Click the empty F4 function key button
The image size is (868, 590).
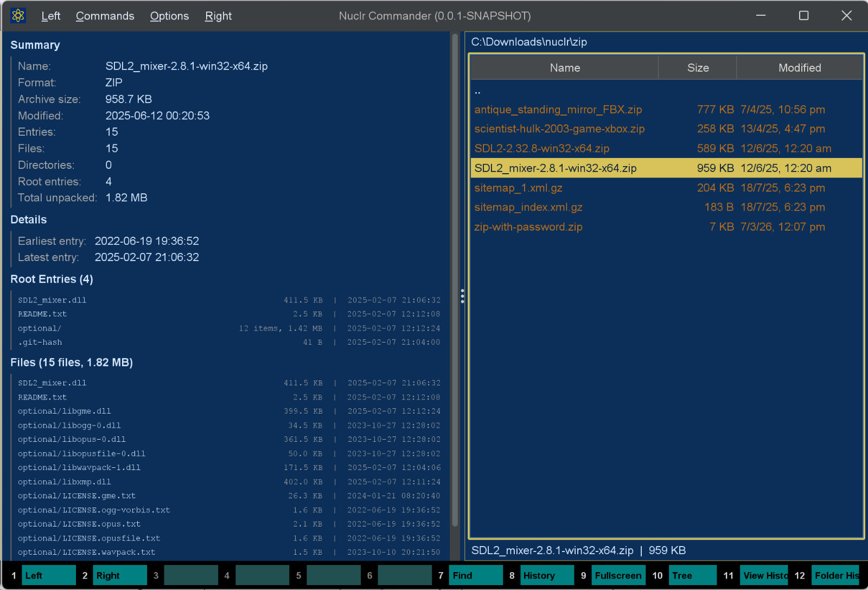click(262, 575)
